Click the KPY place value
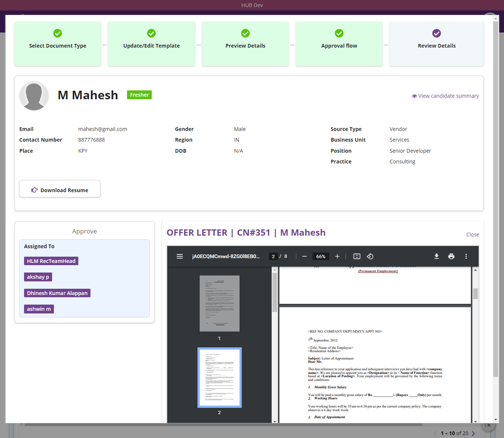This screenshot has width=504, height=438. point(83,151)
